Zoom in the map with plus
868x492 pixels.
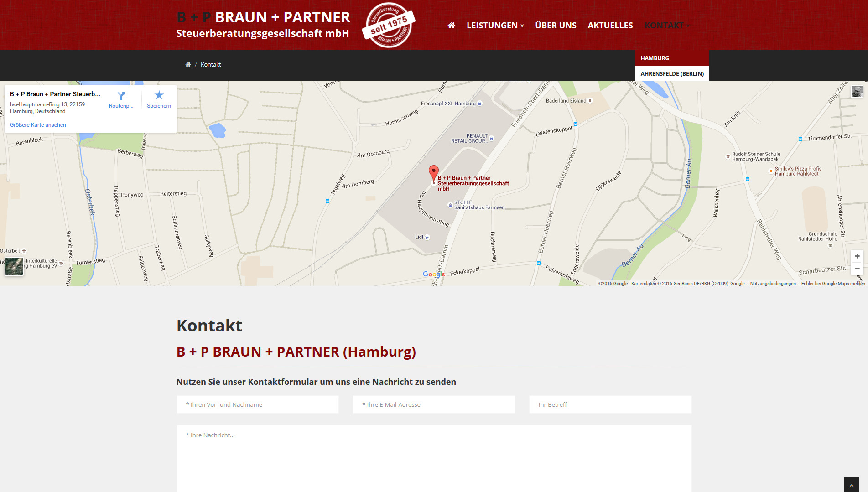pos(857,256)
